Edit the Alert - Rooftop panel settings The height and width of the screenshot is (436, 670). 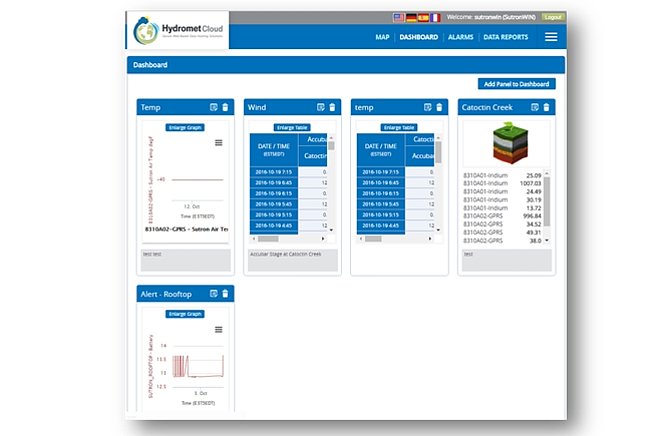213,293
